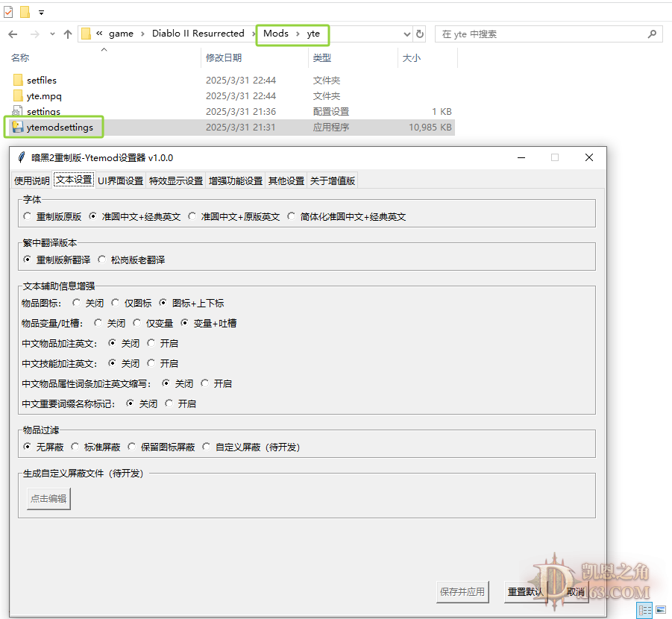The height and width of the screenshot is (619, 672).
Task: Go forward in File Explorer
Action: [x=35, y=34]
